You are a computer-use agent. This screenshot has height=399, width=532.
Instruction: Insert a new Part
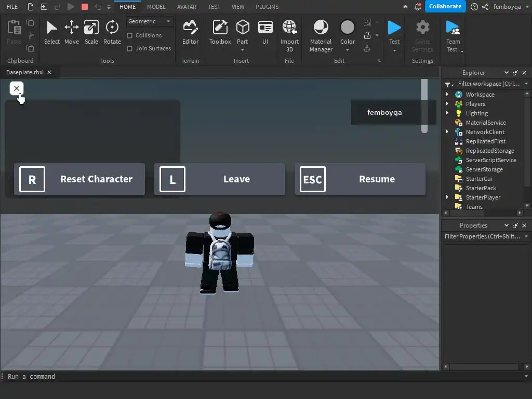(243, 28)
